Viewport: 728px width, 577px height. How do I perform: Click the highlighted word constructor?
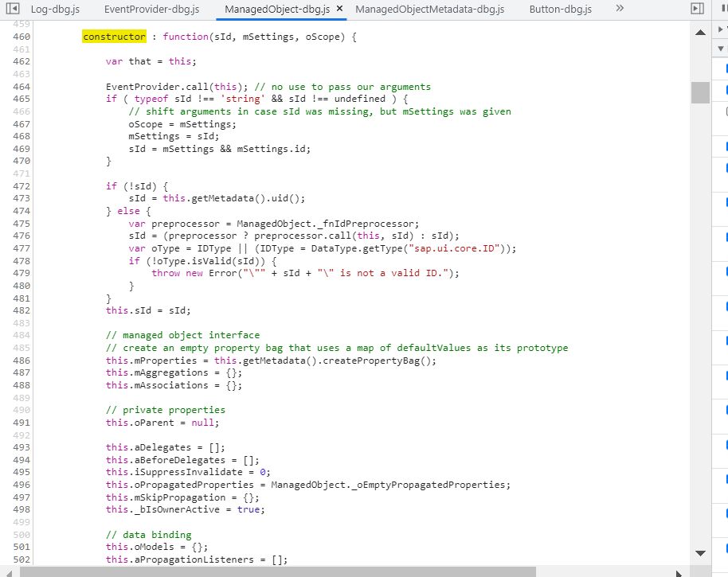tap(114, 37)
